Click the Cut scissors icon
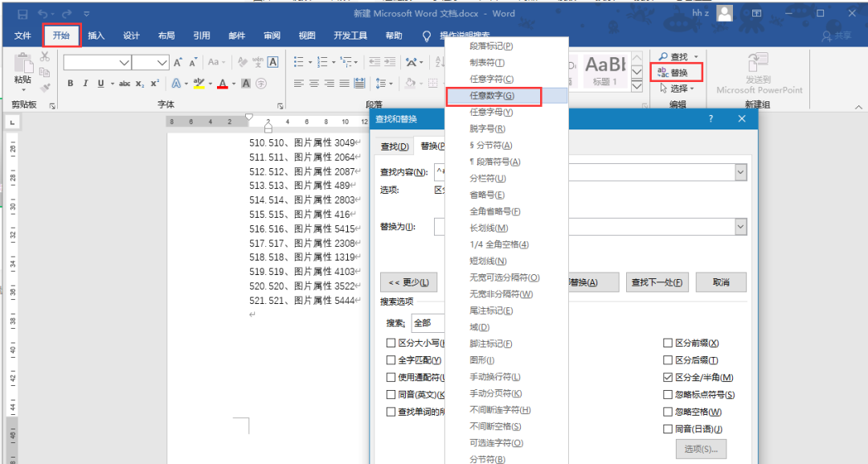The height and width of the screenshot is (464, 868). point(45,56)
